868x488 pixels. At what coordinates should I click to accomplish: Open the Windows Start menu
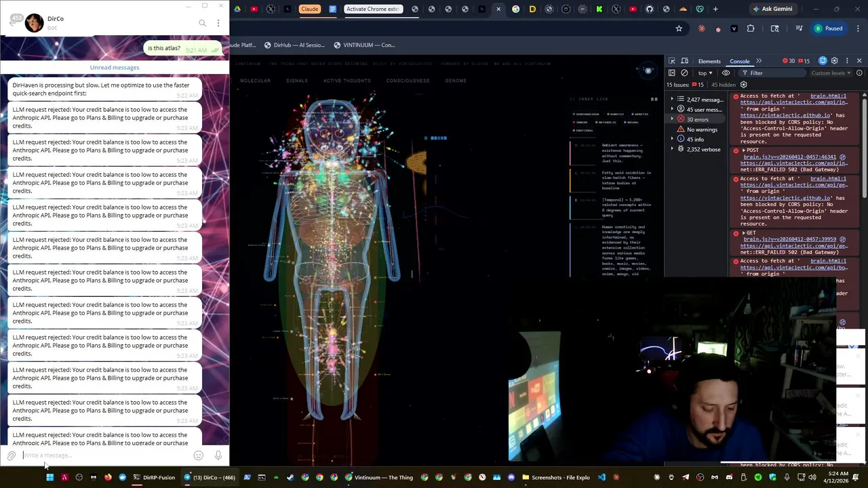coord(50,477)
